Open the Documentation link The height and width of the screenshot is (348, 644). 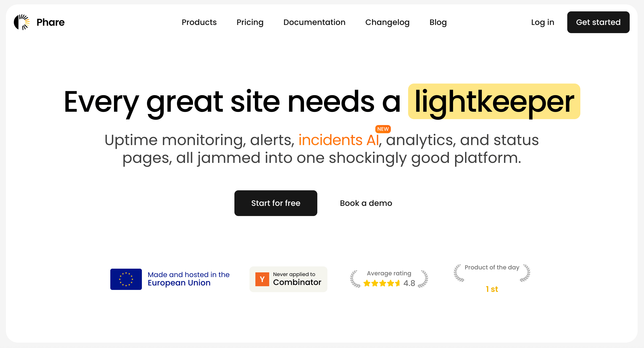(314, 22)
